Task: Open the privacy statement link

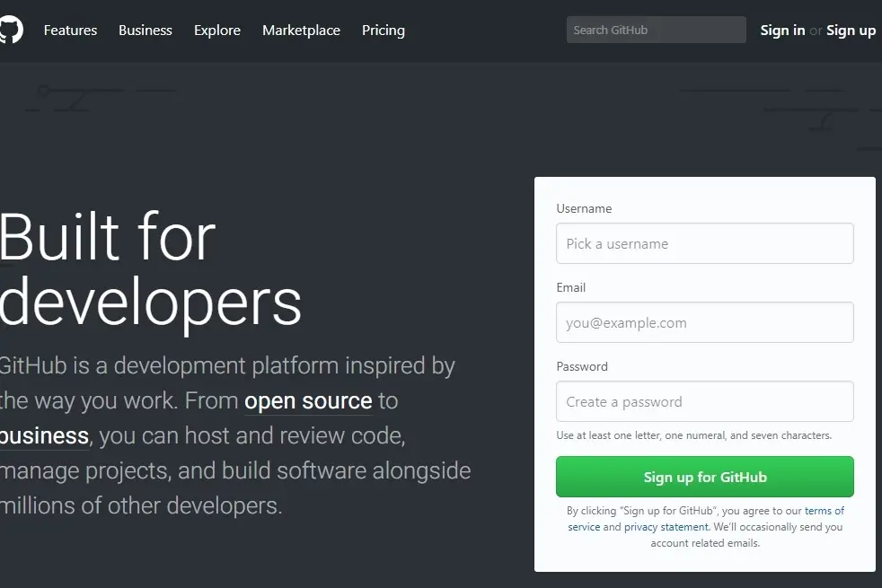Action: pyautogui.click(x=666, y=527)
